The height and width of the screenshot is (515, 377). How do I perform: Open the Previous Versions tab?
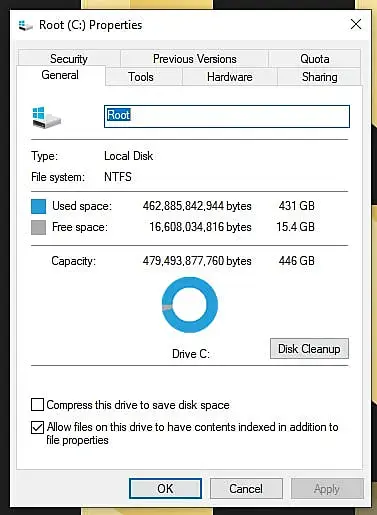(x=195, y=59)
